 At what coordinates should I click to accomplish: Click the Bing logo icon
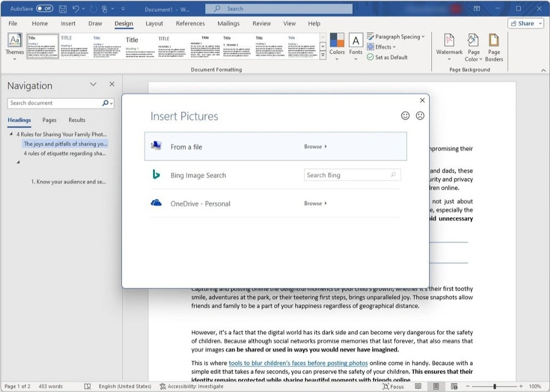click(x=156, y=174)
